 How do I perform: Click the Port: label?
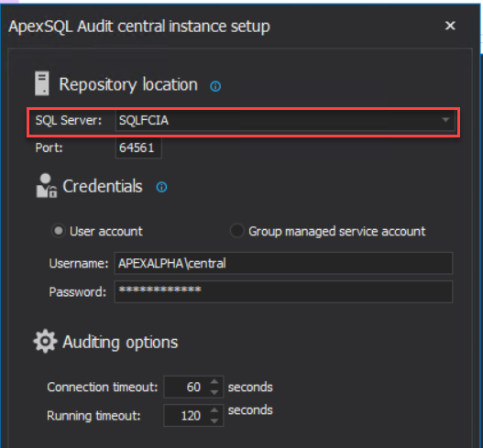click(x=49, y=148)
